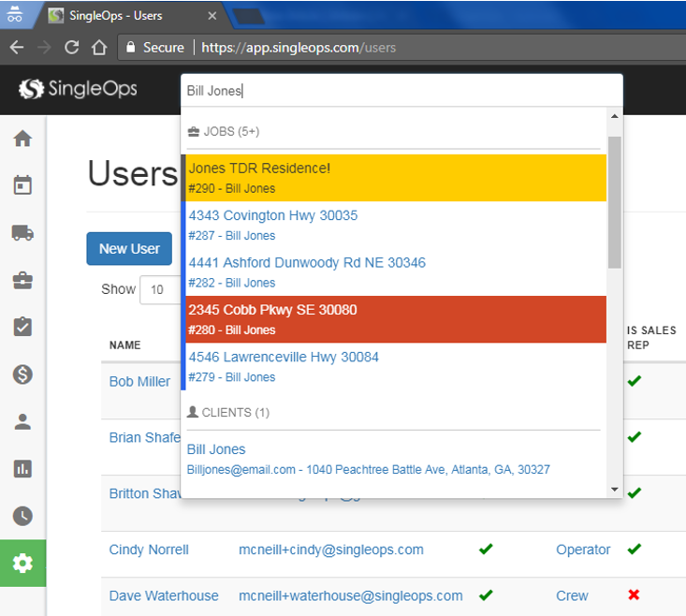This screenshot has width=686, height=616.
Task: Click the CLIENTS (1) section header
Action: point(228,412)
